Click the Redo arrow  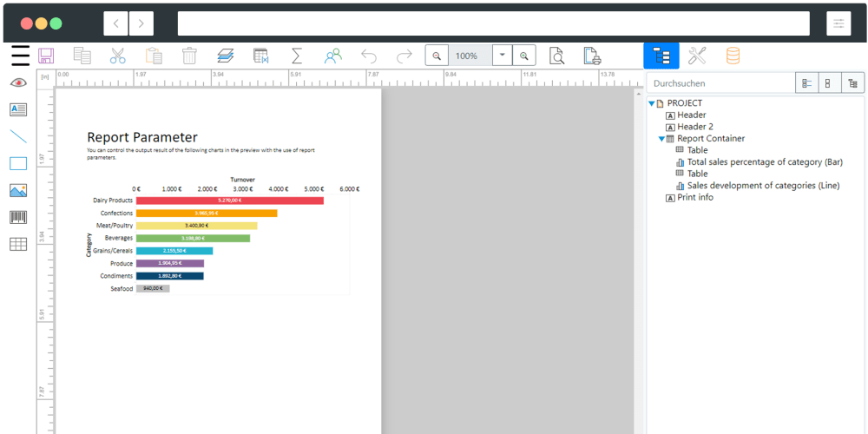[404, 56]
